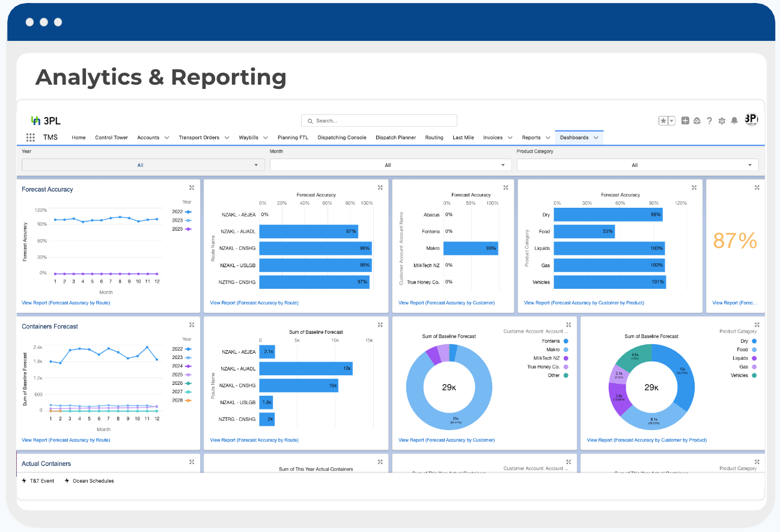Expand the Transport Orders tab menu chevron
Viewport: 780px width, 532px height.
(227, 138)
